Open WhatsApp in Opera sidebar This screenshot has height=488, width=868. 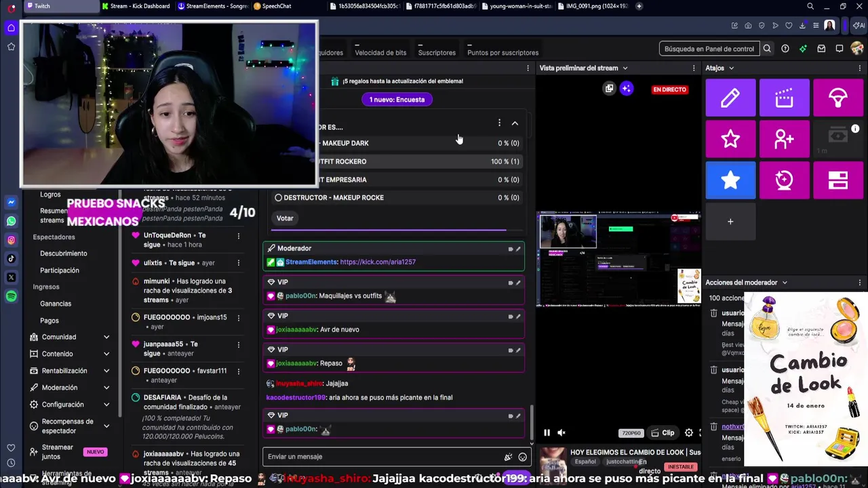coord(12,221)
